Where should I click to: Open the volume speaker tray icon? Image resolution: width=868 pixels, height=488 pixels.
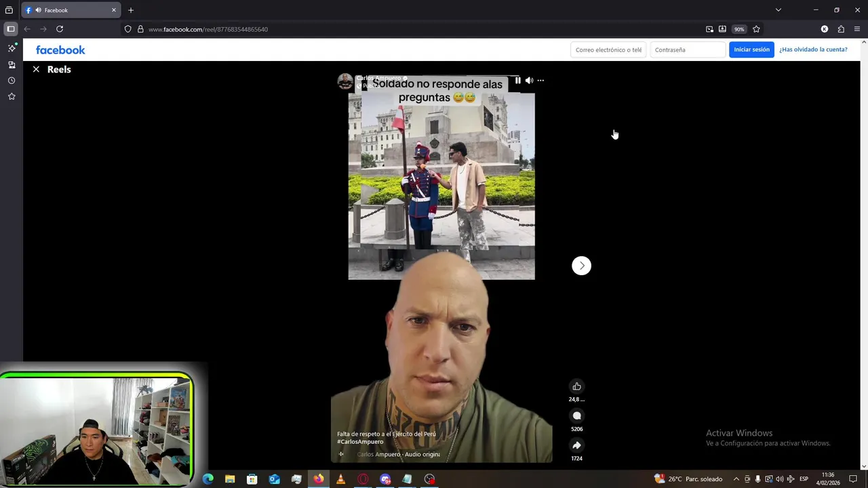(x=779, y=479)
